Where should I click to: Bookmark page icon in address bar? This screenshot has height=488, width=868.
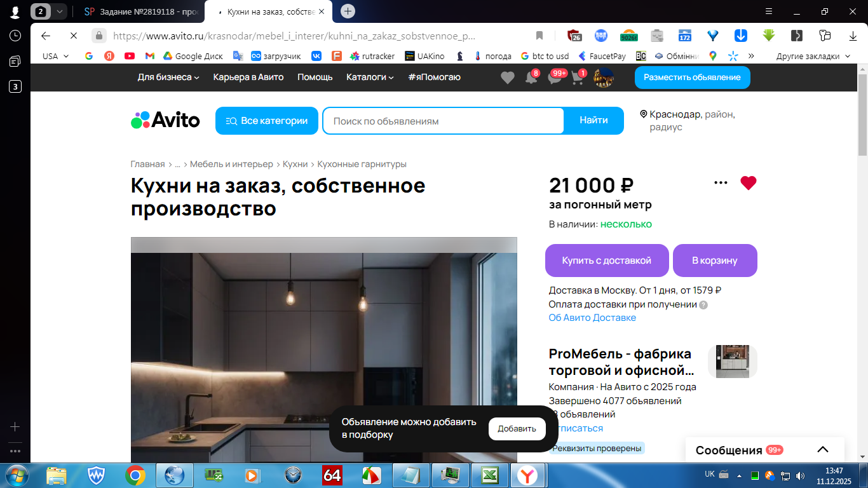[539, 36]
